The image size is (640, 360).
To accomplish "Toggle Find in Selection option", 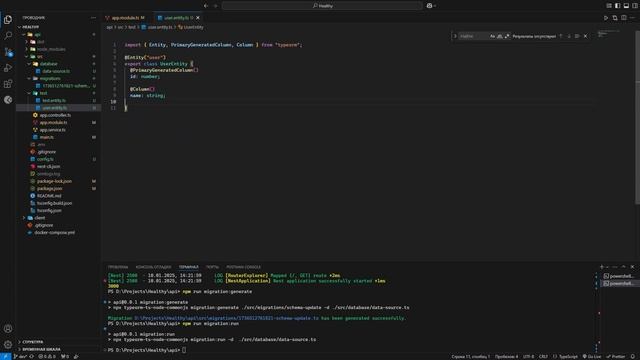I will click(x=577, y=36).
